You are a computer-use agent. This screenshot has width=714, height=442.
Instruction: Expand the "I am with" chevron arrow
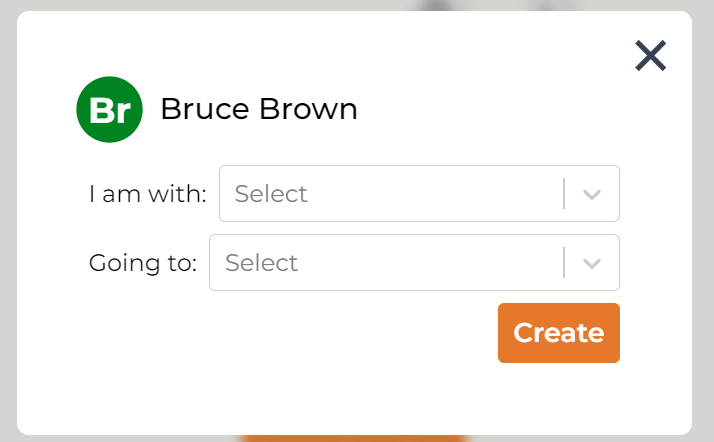click(592, 194)
